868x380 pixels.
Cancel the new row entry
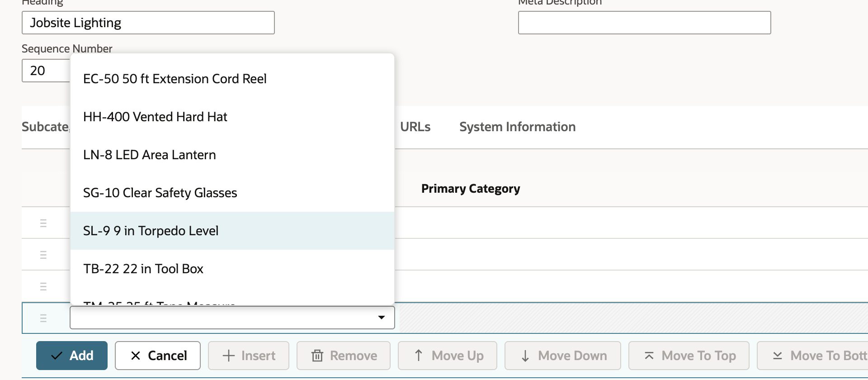(x=158, y=356)
